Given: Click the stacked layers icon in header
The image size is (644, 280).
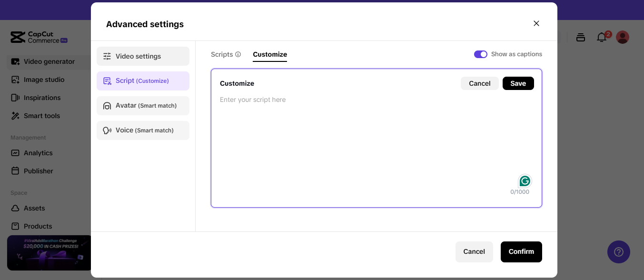Looking at the screenshot, I should (x=581, y=37).
